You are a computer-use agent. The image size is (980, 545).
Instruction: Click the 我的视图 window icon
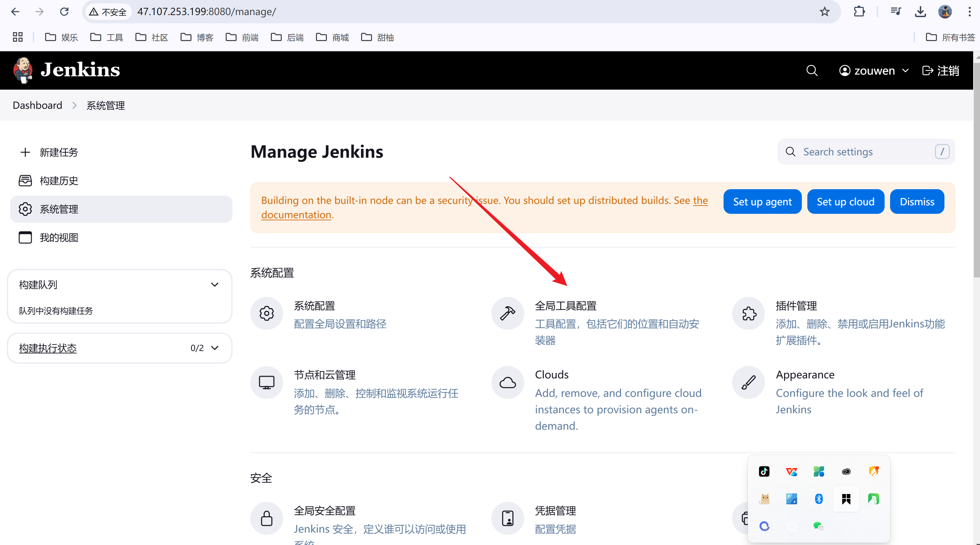point(25,237)
